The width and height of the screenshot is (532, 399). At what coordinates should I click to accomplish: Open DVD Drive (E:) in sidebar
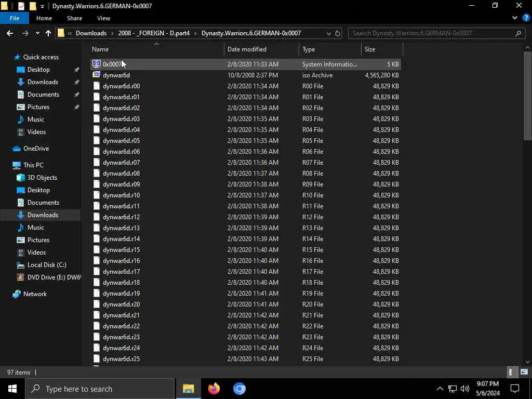(x=54, y=277)
